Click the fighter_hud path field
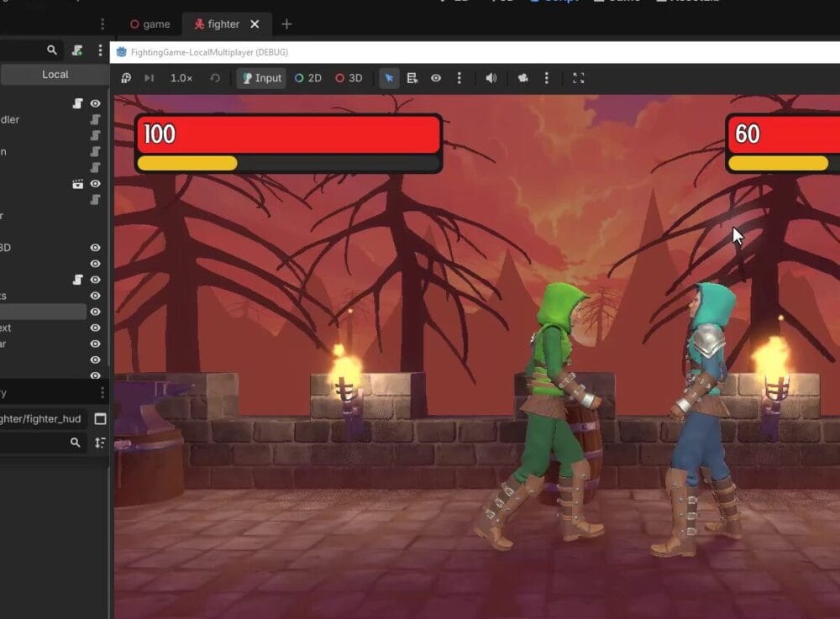 click(x=43, y=419)
